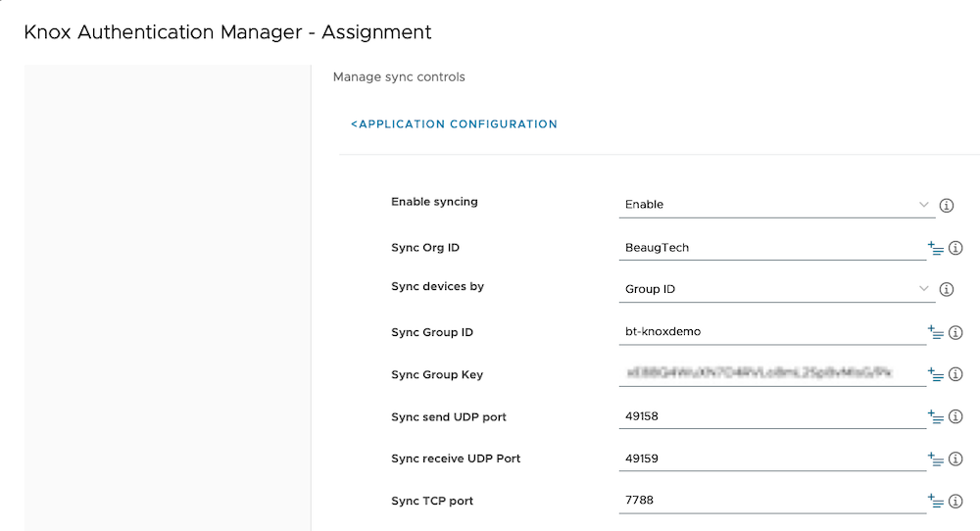Open lookup value icon for Sync Org ID

click(935, 249)
